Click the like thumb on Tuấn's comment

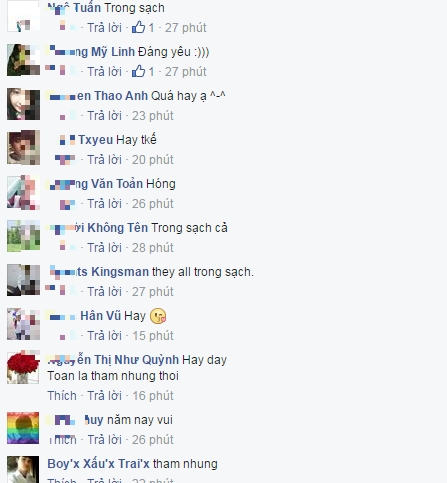(x=138, y=27)
